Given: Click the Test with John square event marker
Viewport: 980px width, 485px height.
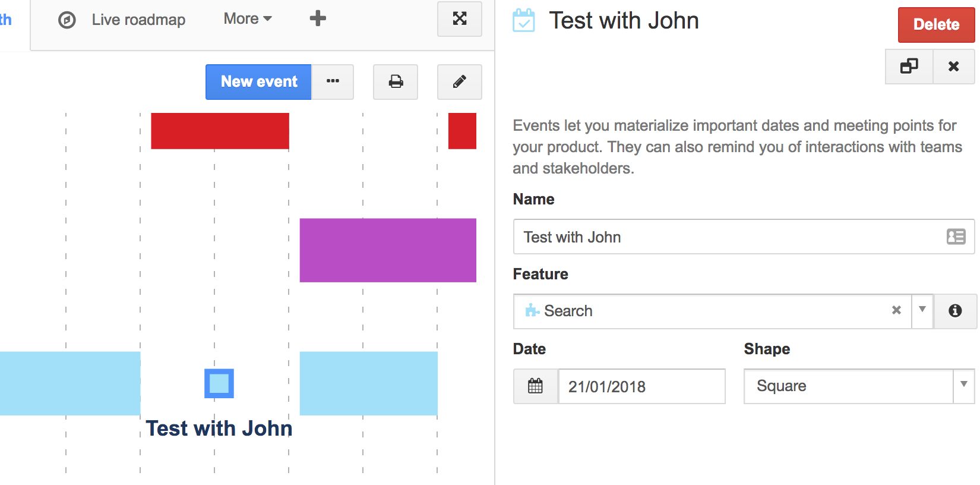Looking at the screenshot, I should coord(219,383).
